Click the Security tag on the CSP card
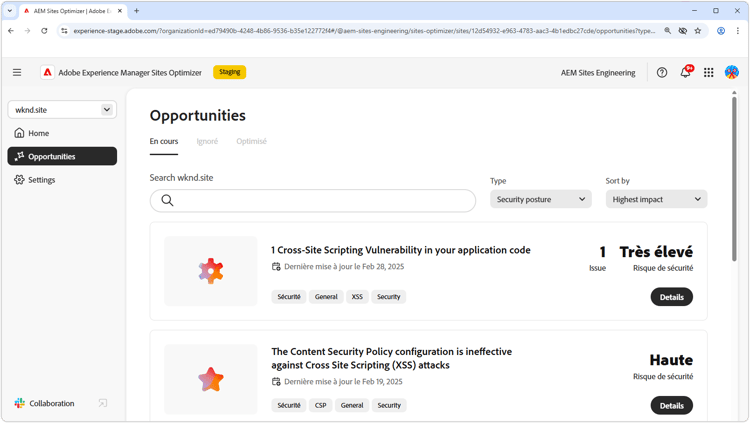This screenshot has width=750, height=423. coord(389,405)
